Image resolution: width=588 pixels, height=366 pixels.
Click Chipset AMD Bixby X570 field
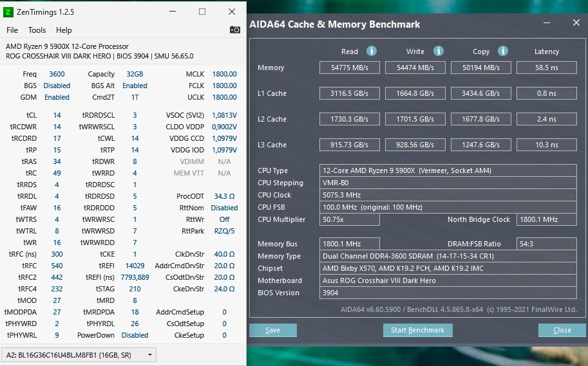pyautogui.click(x=448, y=269)
